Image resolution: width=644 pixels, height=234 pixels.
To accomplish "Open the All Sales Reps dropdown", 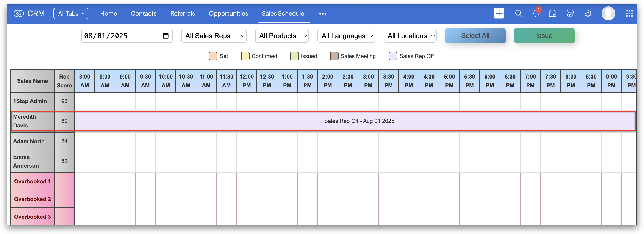I will click(x=214, y=36).
